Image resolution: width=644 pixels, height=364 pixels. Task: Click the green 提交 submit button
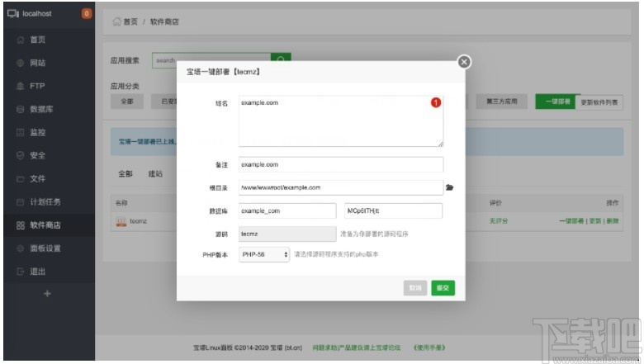(x=443, y=288)
